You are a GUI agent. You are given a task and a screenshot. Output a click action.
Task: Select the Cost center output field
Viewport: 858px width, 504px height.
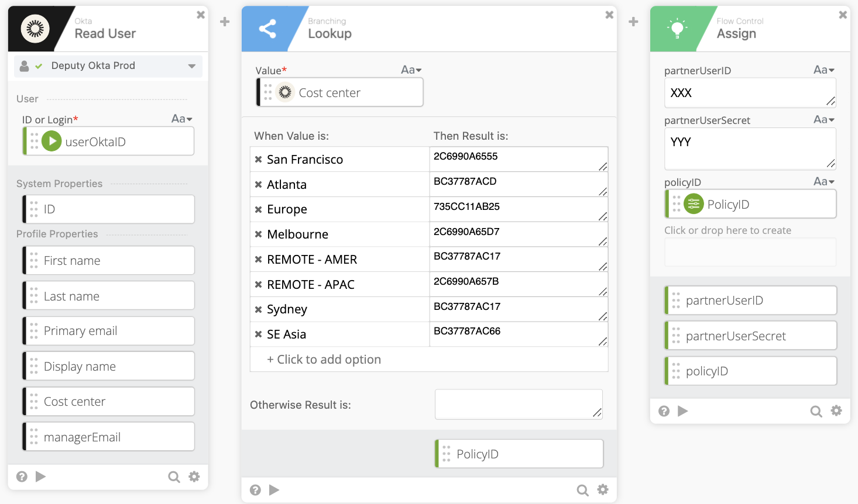click(109, 402)
